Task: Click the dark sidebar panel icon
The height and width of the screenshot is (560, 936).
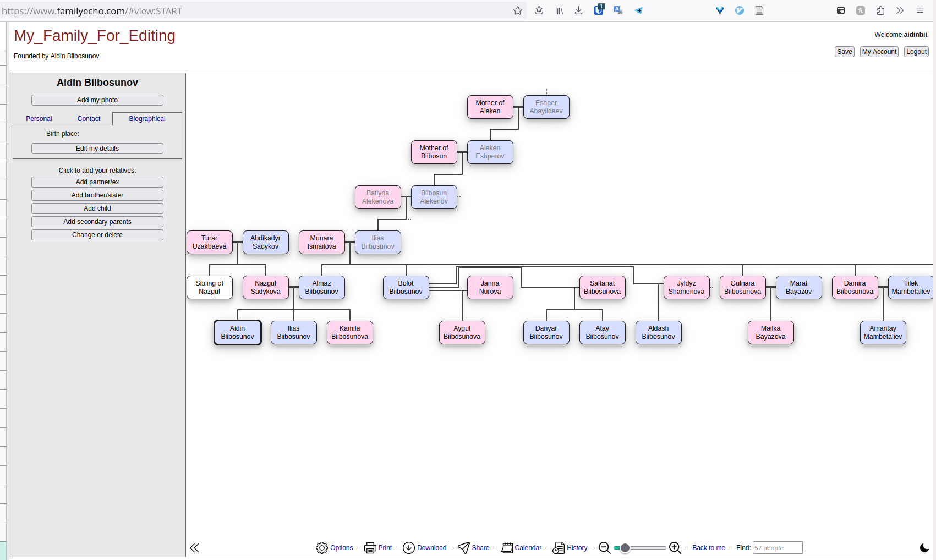Action: click(x=841, y=10)
